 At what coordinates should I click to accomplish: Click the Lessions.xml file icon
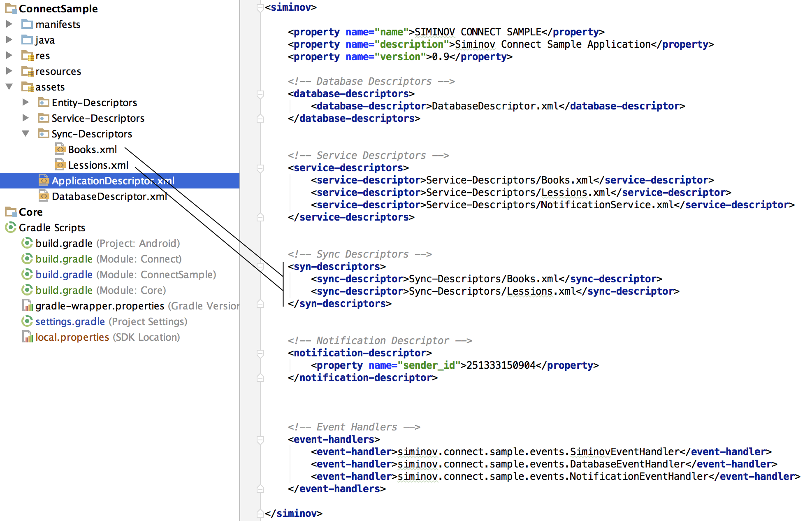pos(60,165)
